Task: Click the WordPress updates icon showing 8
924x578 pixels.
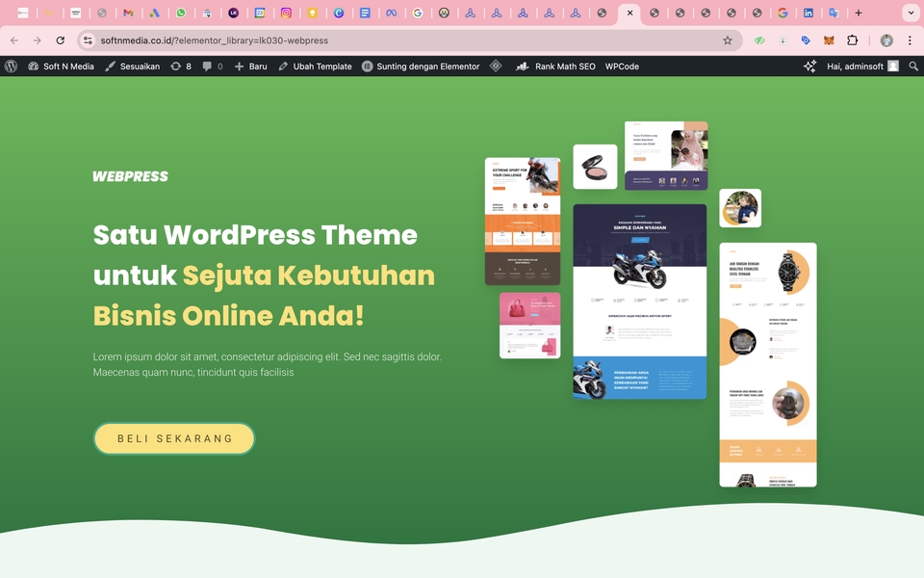Action: [177, 66]
